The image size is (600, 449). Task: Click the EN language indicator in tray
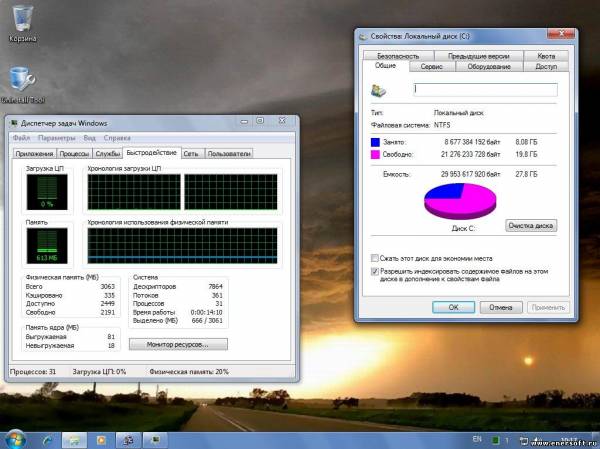tap(477, 439)
